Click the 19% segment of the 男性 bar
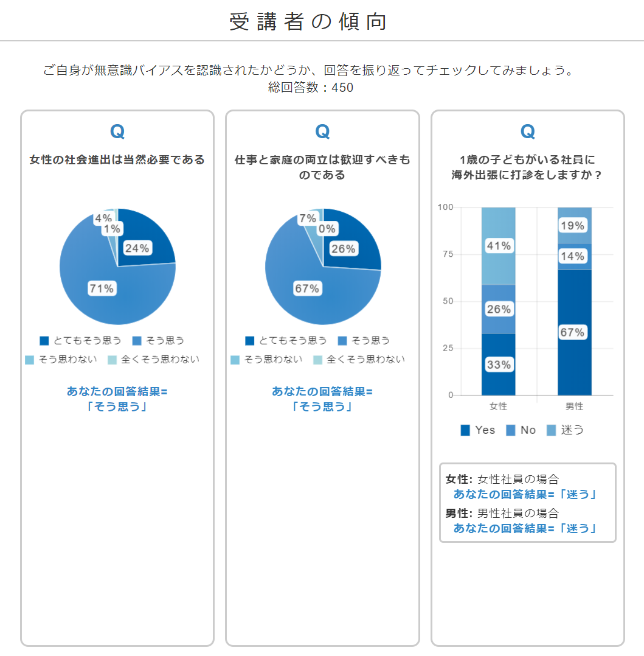 pos(575,225)
